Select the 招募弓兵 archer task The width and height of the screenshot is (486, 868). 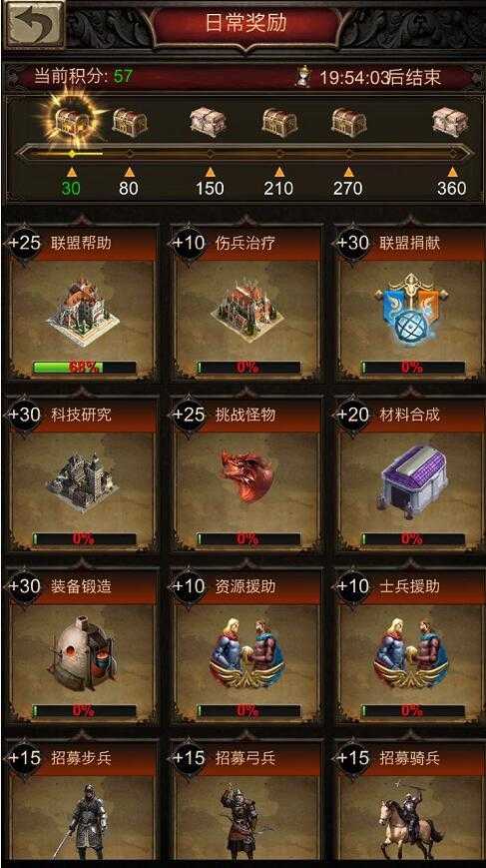tap(246, 801)
